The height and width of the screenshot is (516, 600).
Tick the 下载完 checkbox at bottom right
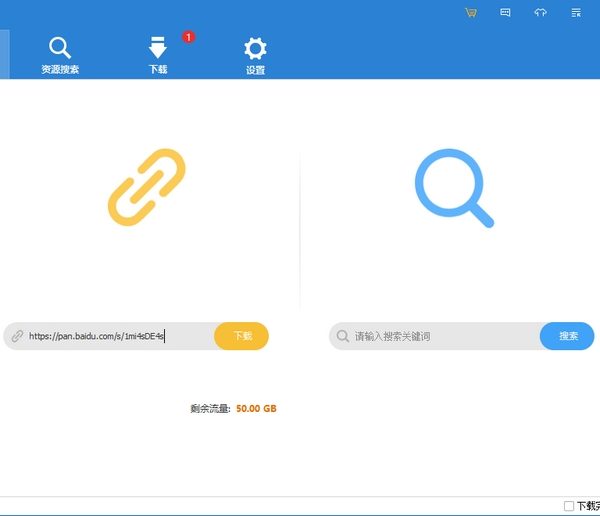(x=569, y=507)
